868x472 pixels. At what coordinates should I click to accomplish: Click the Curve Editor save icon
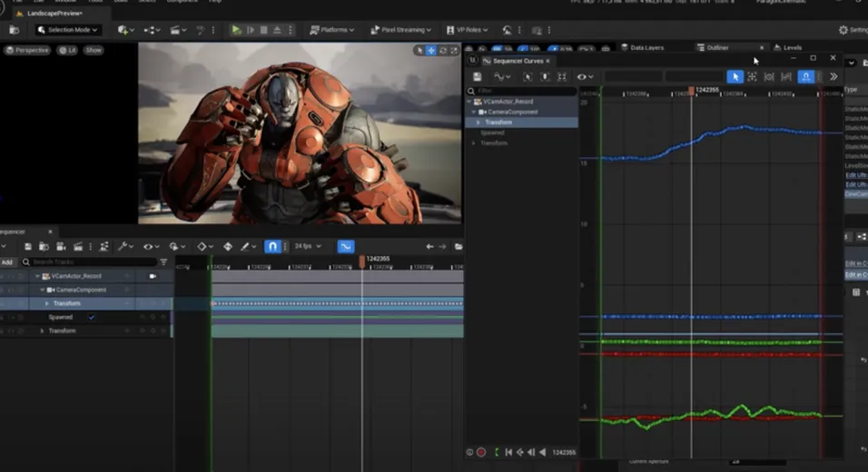tap(478, 77)
